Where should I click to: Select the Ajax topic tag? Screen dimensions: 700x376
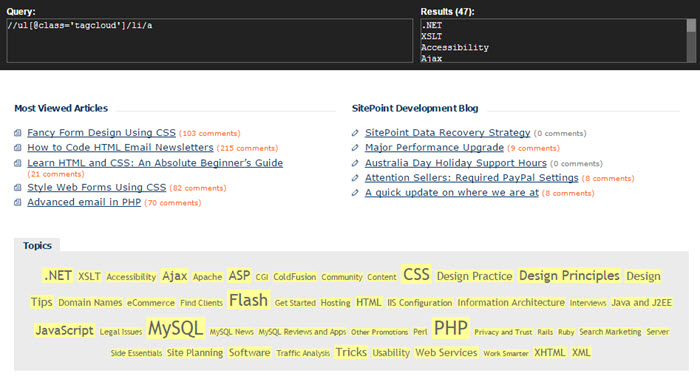(175, 276)
